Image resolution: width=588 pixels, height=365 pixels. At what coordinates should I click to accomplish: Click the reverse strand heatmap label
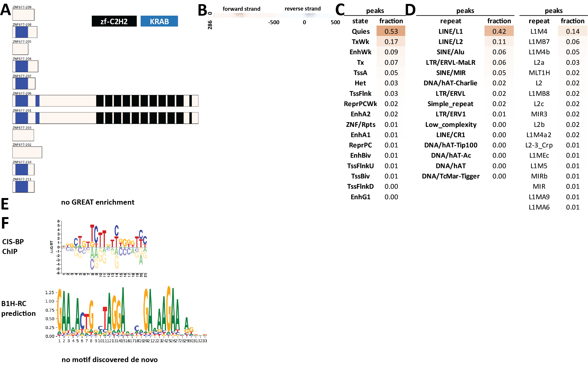pos(302,9)
